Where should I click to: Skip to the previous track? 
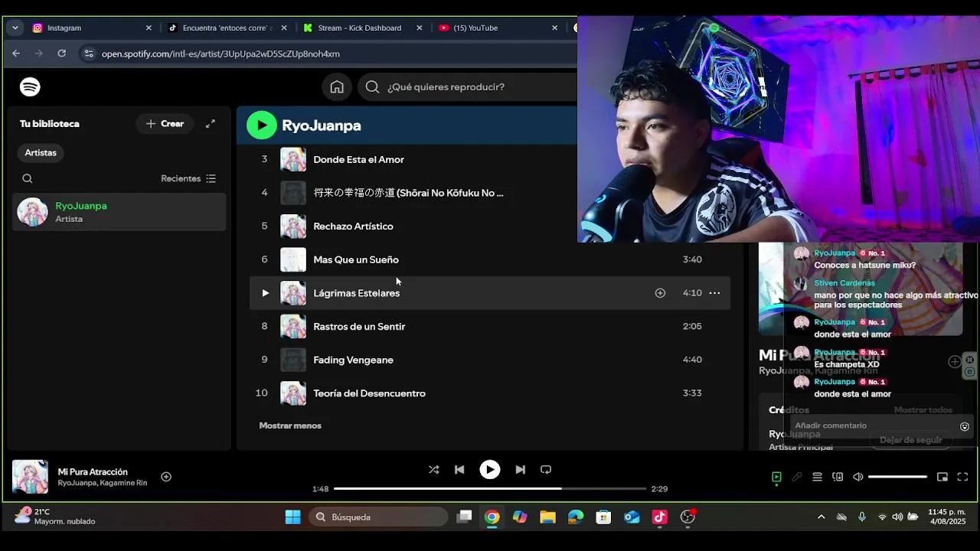coord(459,469)
